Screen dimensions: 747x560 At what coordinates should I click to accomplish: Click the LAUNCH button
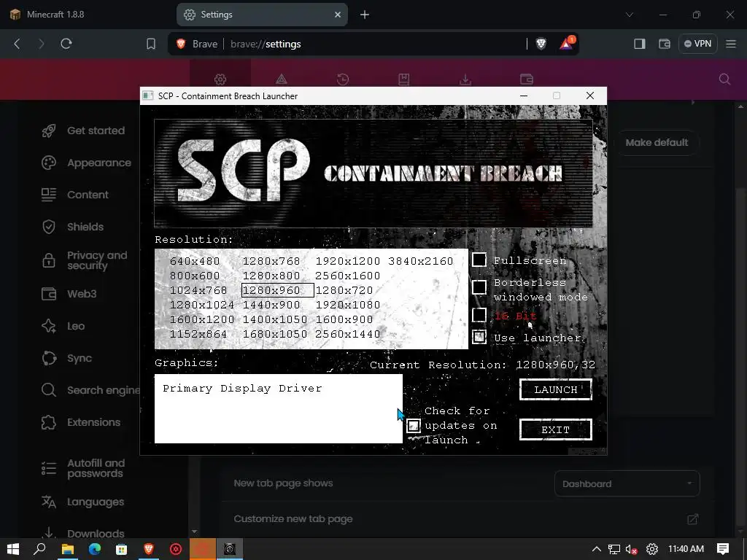click(x=555, y=389)
